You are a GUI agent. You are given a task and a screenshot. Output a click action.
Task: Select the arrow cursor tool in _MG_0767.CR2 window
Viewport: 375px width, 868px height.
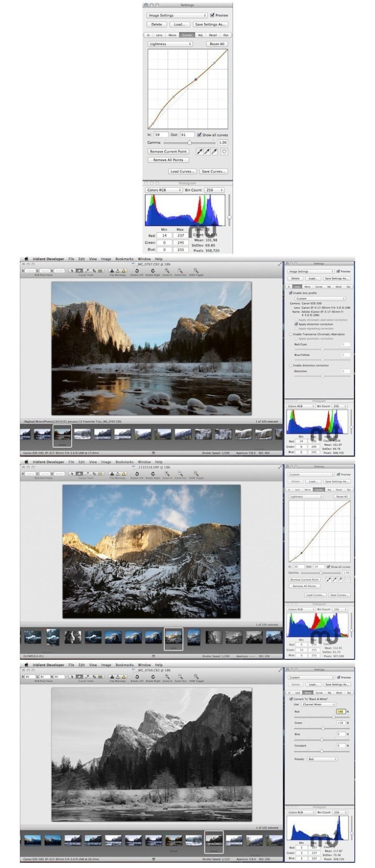click(72, 271)
